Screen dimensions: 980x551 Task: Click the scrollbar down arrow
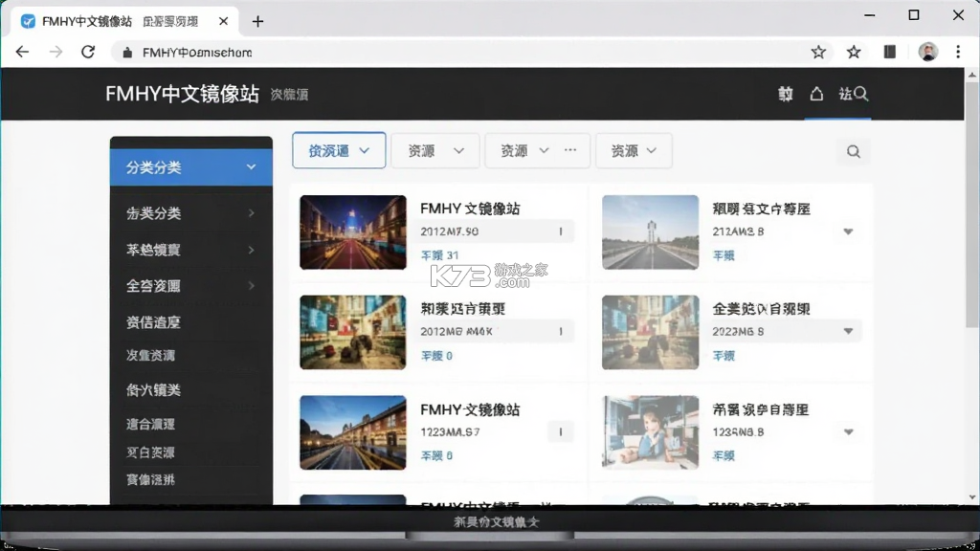coord(972,497)
